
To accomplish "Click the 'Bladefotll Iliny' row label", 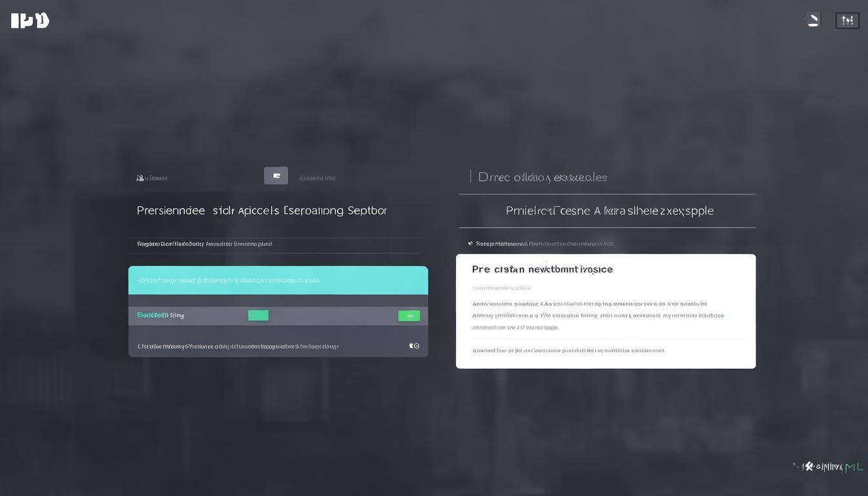I will tap(160, 315).
